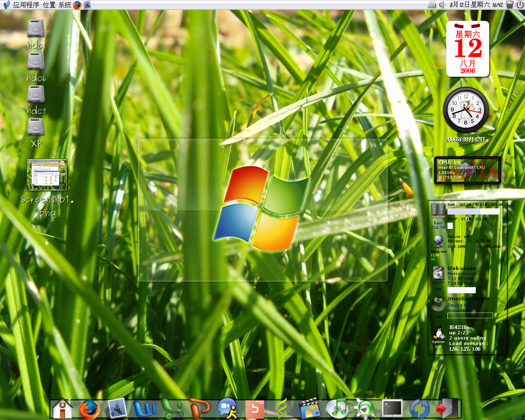The height and width of the screenshot is (420, 525).
Task: Open the keyboard indicator in the top panel
Action: click(x=432, y=5)
